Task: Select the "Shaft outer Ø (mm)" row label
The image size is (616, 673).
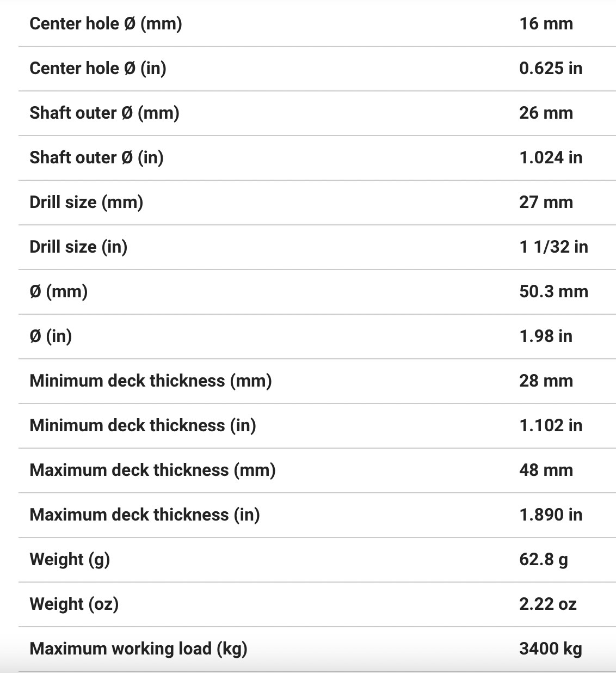Action: (104, 113)
